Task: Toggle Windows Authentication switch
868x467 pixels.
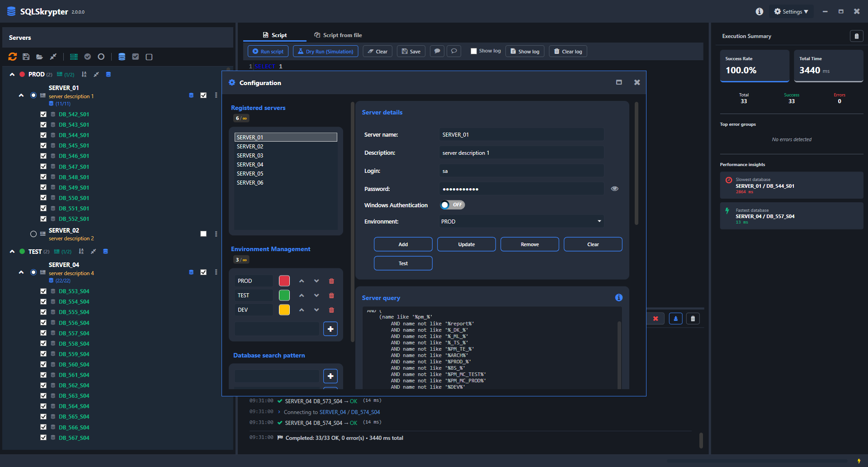Action: point(453,205)
